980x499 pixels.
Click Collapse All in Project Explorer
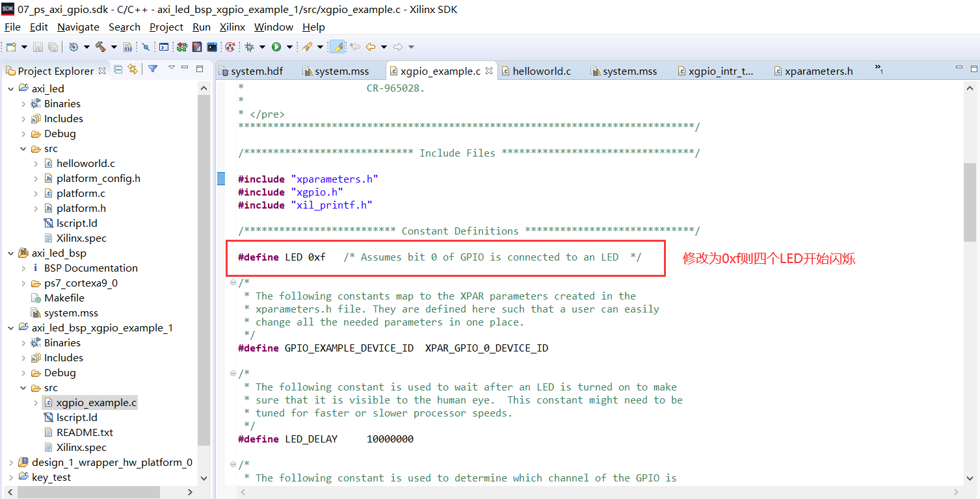[118, 69]
